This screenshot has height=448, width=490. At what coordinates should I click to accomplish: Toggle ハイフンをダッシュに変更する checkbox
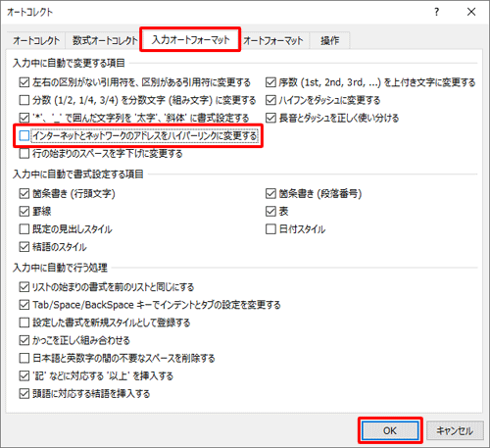click(x=270, y=100)
